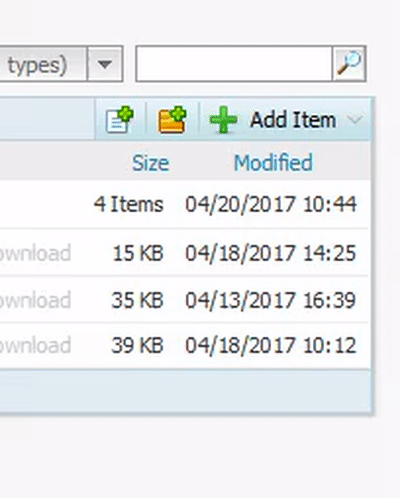
Task: Click the green plus Add Item icon
Action: (x=223, y=119)
